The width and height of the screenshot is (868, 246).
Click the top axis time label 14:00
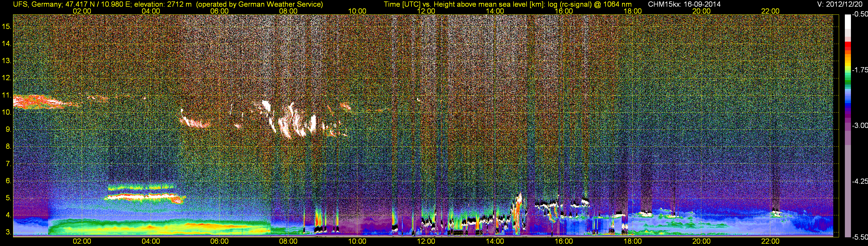pos(495,11)
